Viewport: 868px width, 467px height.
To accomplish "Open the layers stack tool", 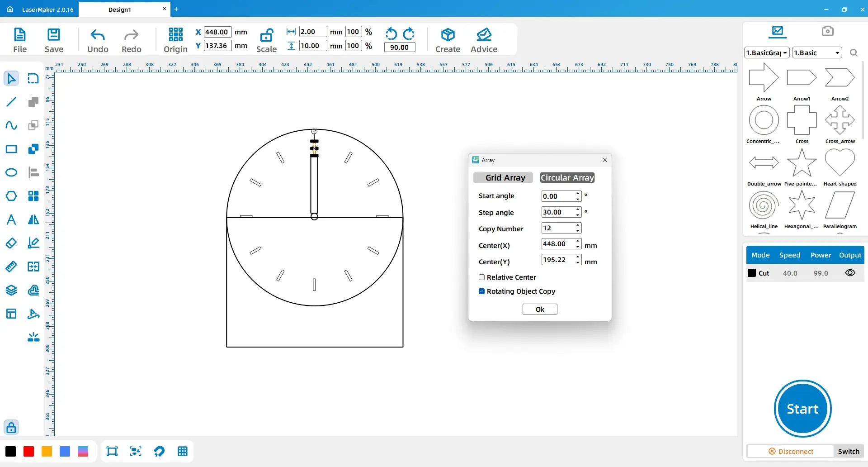I will point(11,290).
